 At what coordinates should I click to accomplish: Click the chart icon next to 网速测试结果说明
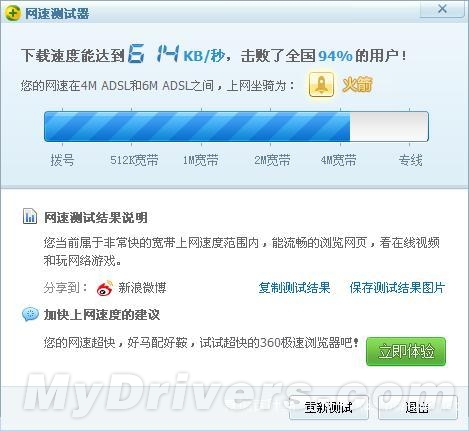click(x=30, y=216)
